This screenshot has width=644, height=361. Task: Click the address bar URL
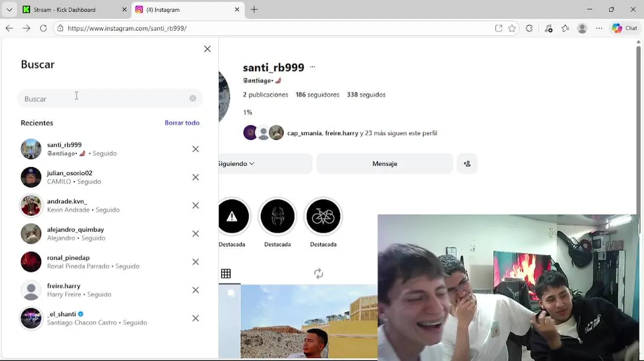pyautogui.click(x=127, y=29)
